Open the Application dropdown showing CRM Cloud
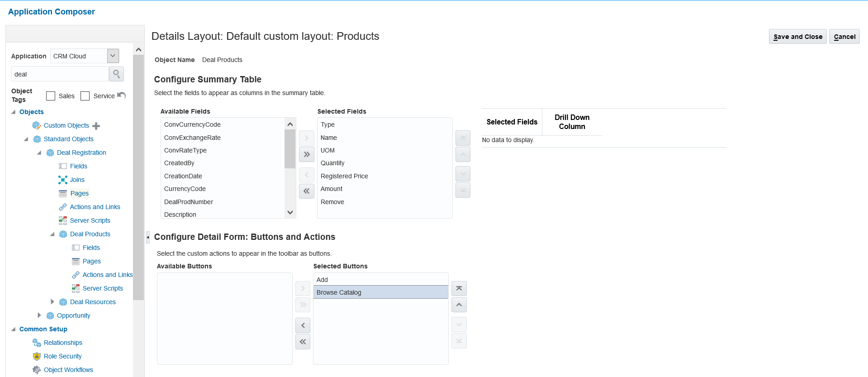 tap(113, 56)
